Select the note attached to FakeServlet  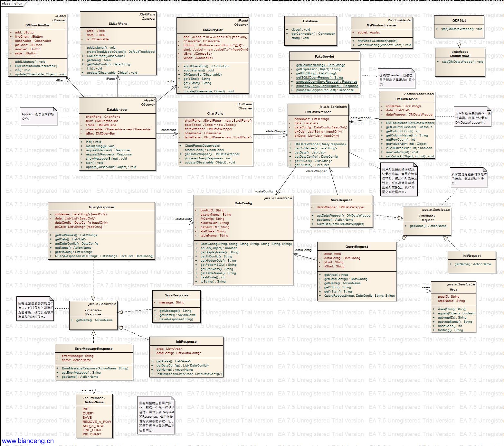tap(396, 78)
